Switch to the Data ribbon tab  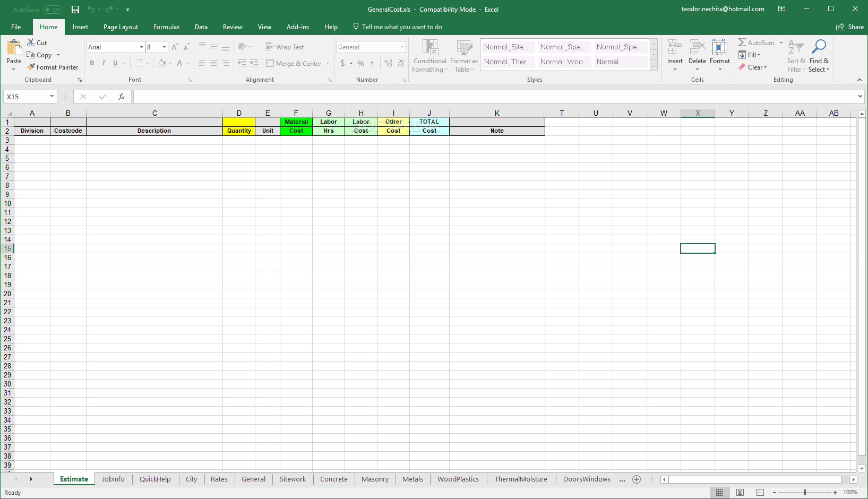pos(201,27)
